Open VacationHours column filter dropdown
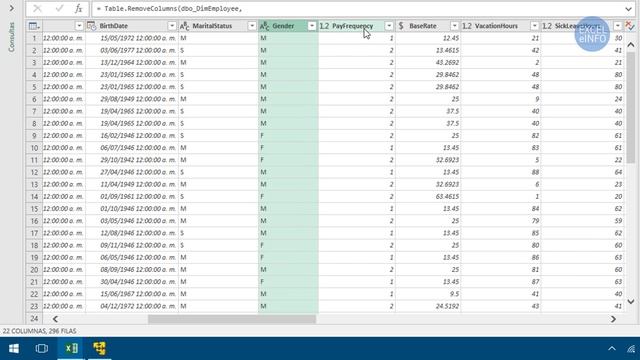This screenshot has width=640, height=360. [534, 26]
